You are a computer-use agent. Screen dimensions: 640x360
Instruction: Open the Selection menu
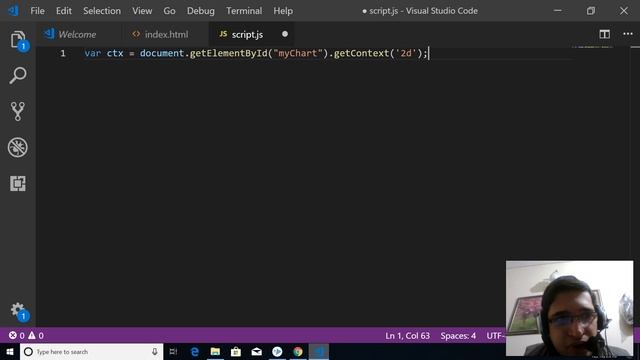tap(102, 11)
